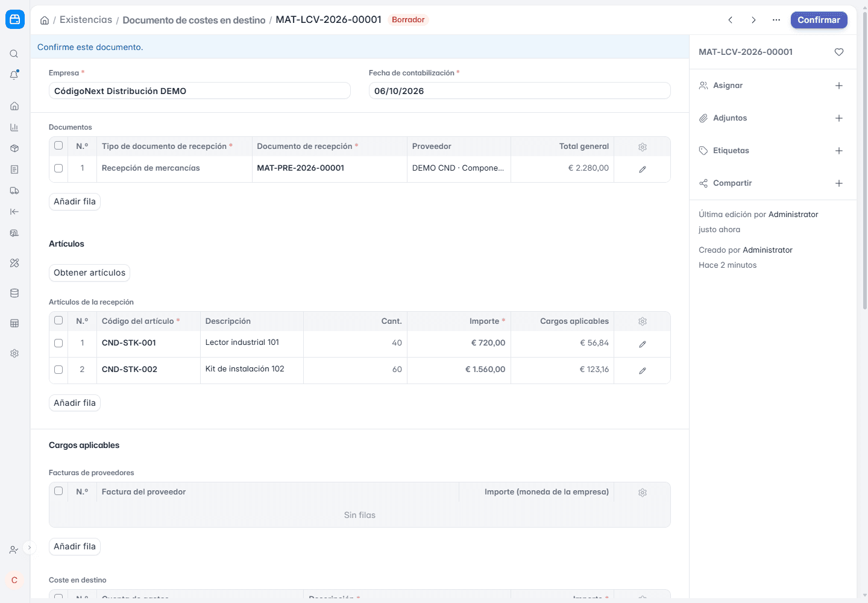This screenshot has height=603, width=868.
Task: Open the Existencias breadcrumb
Action: 86,20
